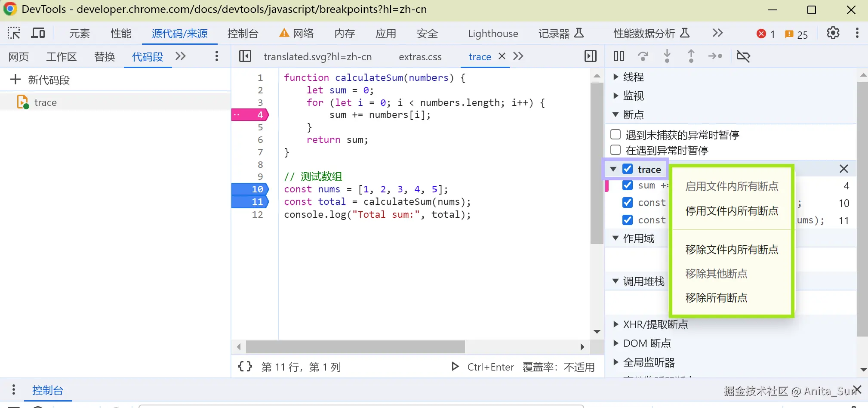Hide the debugger sidebar toggle icon
Screen dimensions: 868x408
click(x=591, y=56)
